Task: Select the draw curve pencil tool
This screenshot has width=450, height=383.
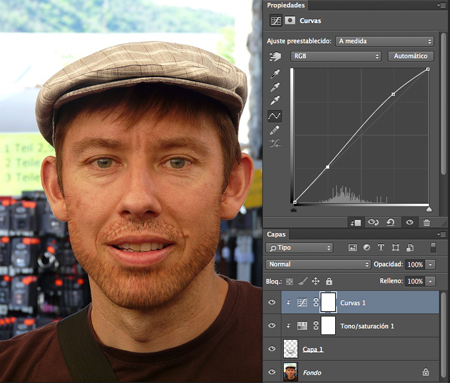Action: 274,130
